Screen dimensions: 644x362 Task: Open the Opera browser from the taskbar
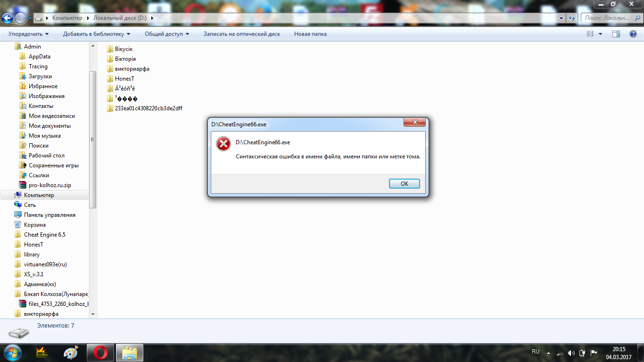click(x=100, y=353)
